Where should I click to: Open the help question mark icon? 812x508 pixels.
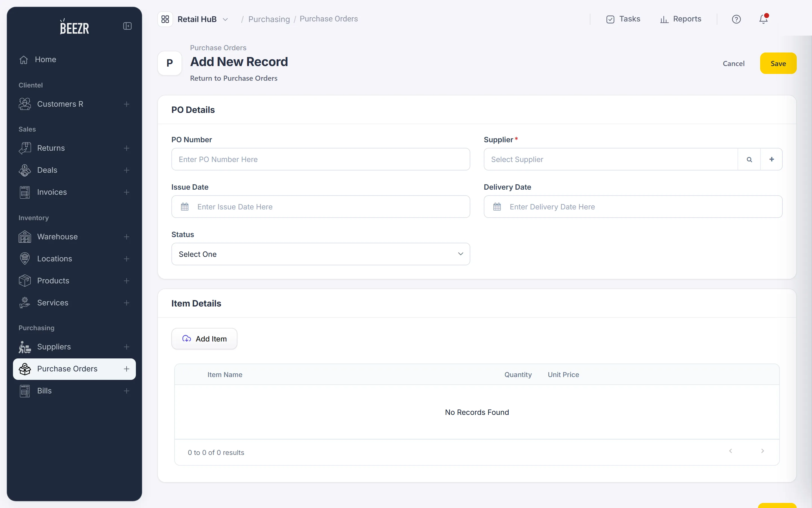736,19
